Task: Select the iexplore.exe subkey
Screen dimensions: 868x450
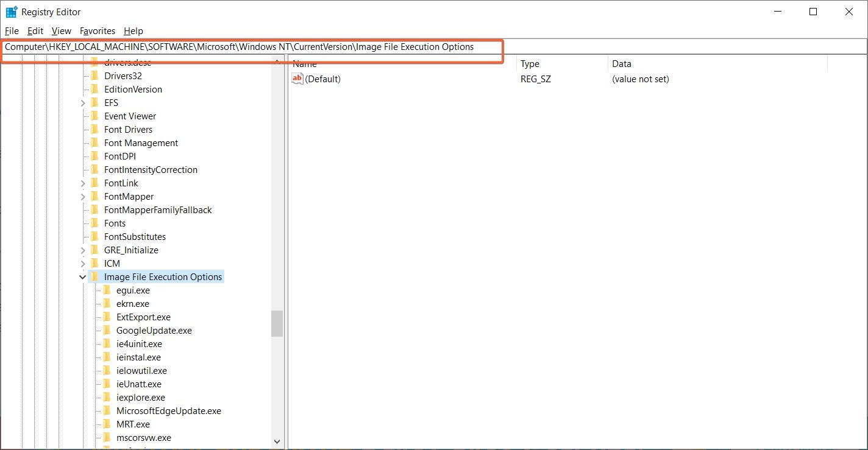Action: coord(140,398)
